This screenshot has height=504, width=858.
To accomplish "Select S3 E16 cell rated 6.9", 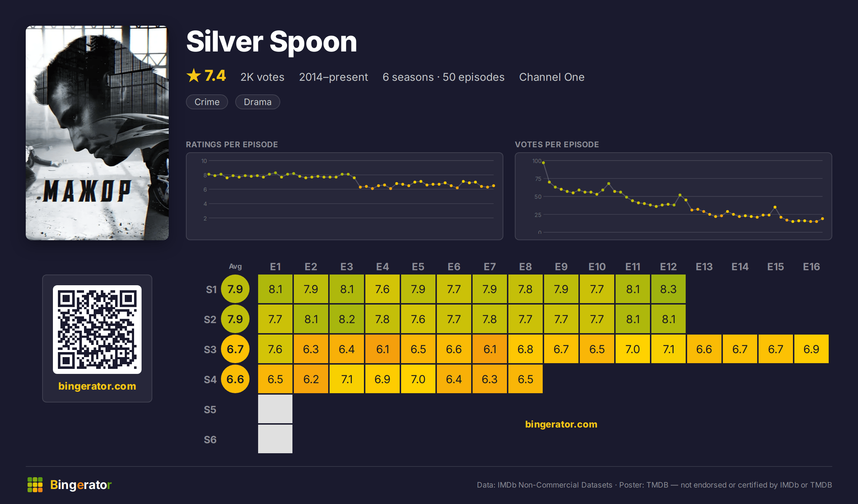I will (x=811, y=349).
